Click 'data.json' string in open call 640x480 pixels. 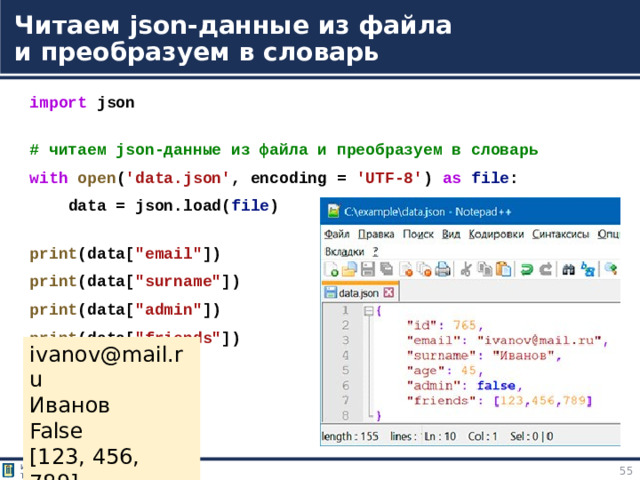(x=178, y=178)
